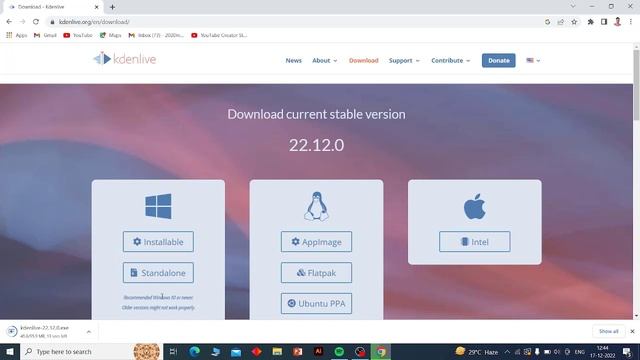Share this page icon
Image resolution: width=640 pixels, height=360 pixels.
[561, 22]
